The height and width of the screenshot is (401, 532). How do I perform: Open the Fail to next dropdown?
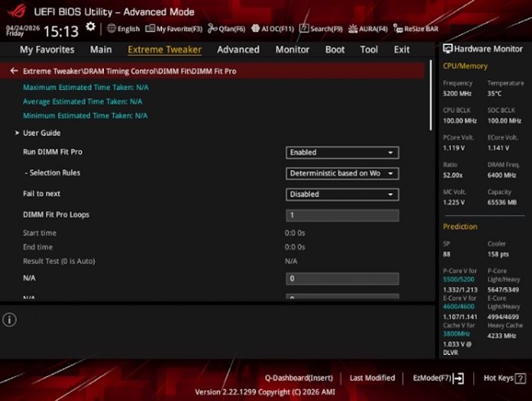coord(342,195)
